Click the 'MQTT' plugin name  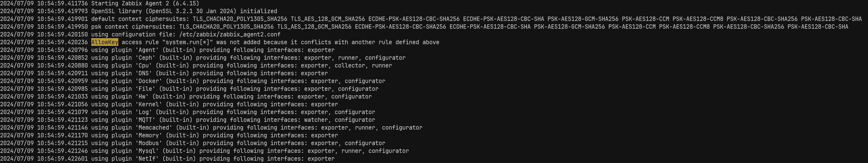[x=145, y=120]
